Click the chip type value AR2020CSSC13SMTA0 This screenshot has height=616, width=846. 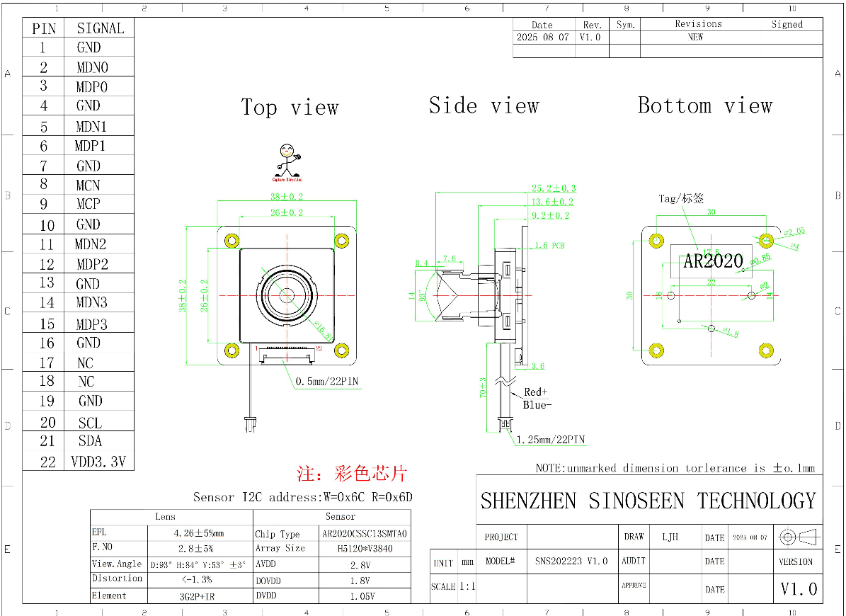tap(364, 534)
